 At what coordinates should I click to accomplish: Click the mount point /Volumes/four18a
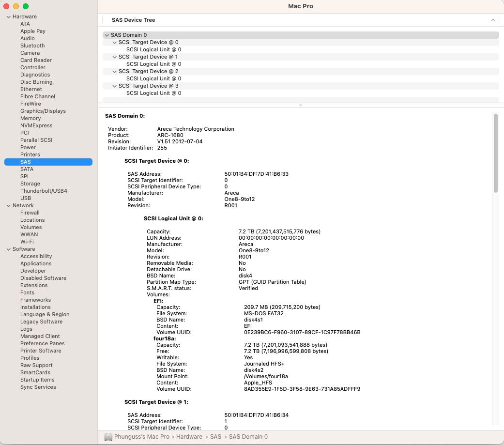266,377
